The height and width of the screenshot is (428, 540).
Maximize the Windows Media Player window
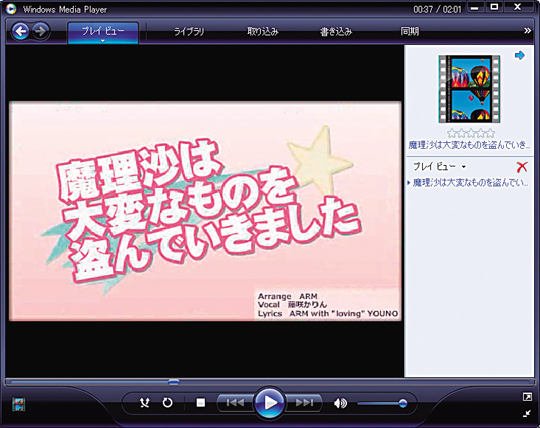[494, 7]
